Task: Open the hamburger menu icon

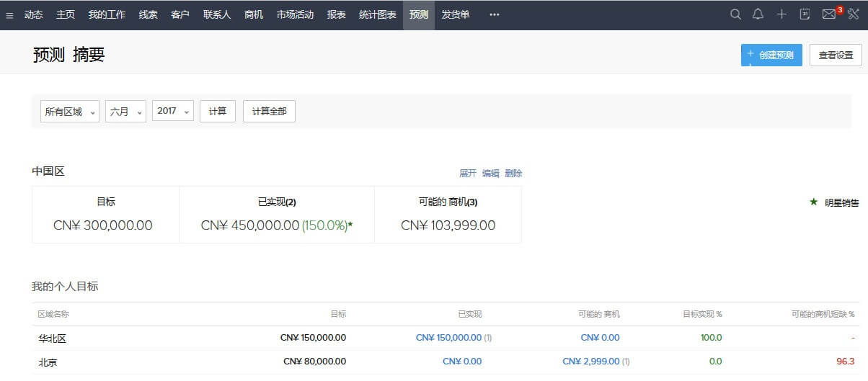Action: point(9,15)
